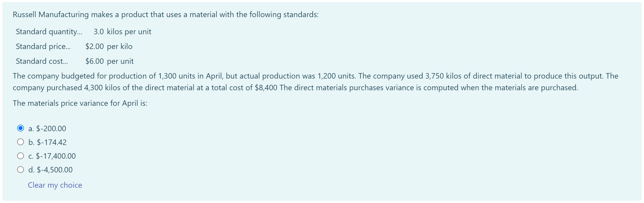Select answer option b. $-174.42
Screen dimensions: 644x203
tap(21, 142)
